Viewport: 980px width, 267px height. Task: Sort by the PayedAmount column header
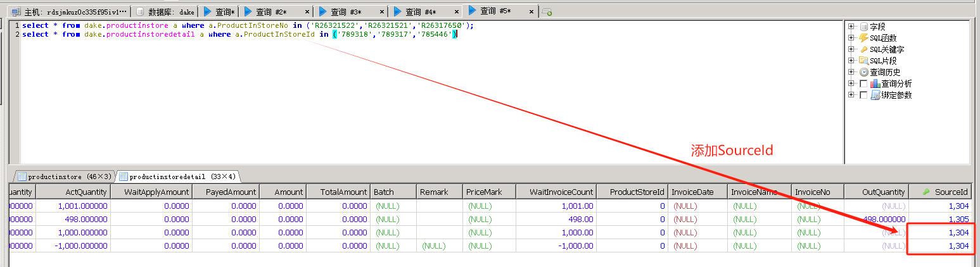click(x=225, y=192)
